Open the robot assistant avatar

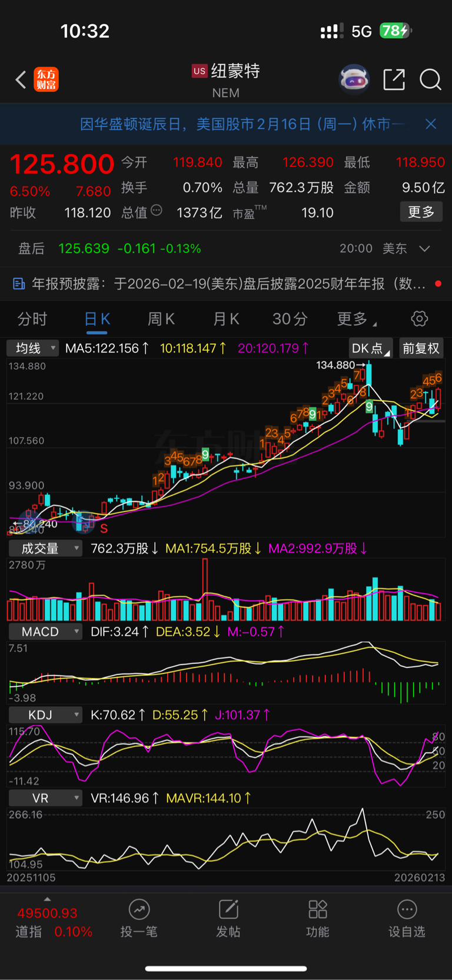click(x=354, y=79)
